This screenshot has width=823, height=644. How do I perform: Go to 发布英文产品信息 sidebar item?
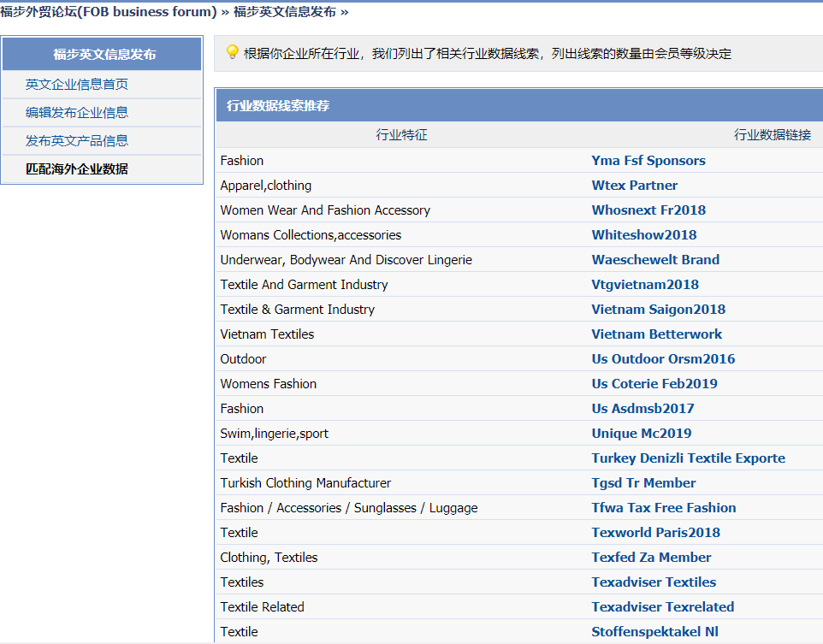point(77,140)
